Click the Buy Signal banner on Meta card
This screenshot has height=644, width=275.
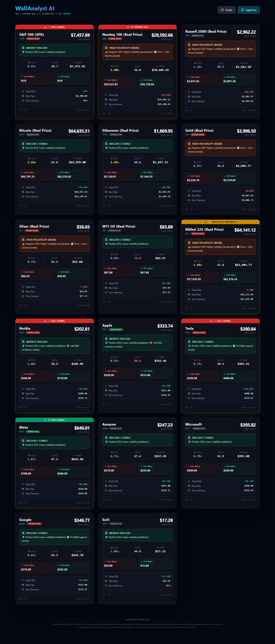tap(54, 420)
